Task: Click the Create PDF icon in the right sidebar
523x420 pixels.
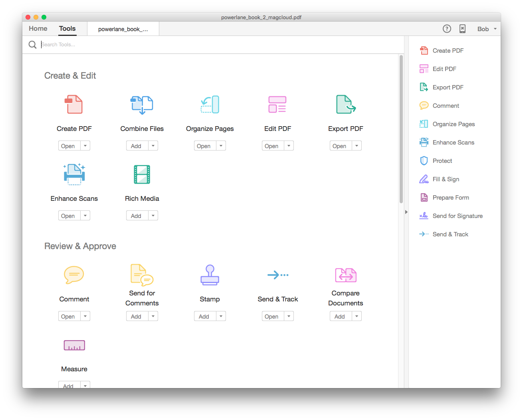Action: (x=424, y=51)
